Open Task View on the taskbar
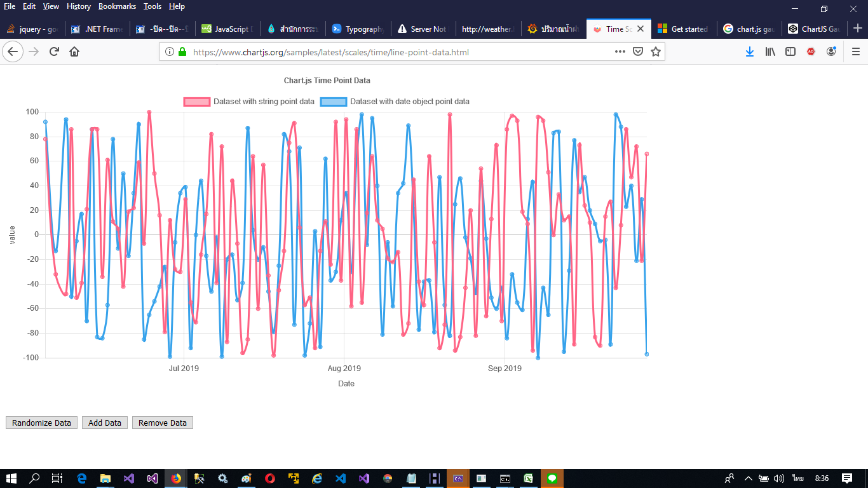Image resolution: width=868 pixels, height=488 pixels. [x=57, y=478]
